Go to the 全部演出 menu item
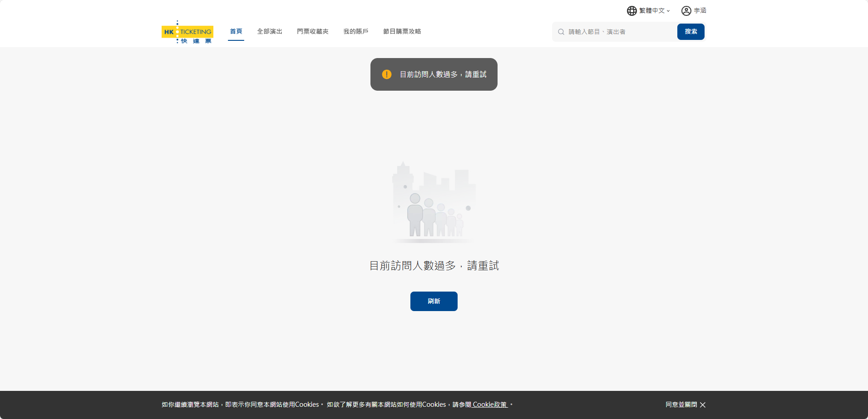Viewport: 868px width, 419px height. click(270, 31)
